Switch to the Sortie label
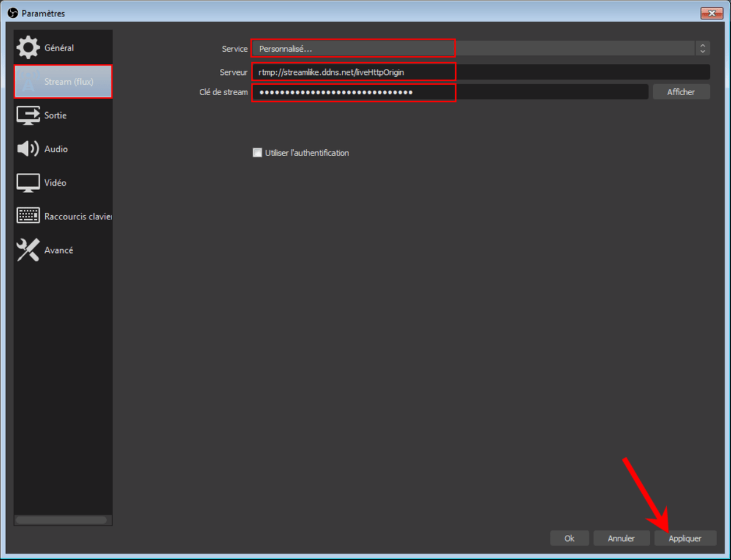Image resolution: width=731 pixels, height=560 pixels. (x=55, y=116)
